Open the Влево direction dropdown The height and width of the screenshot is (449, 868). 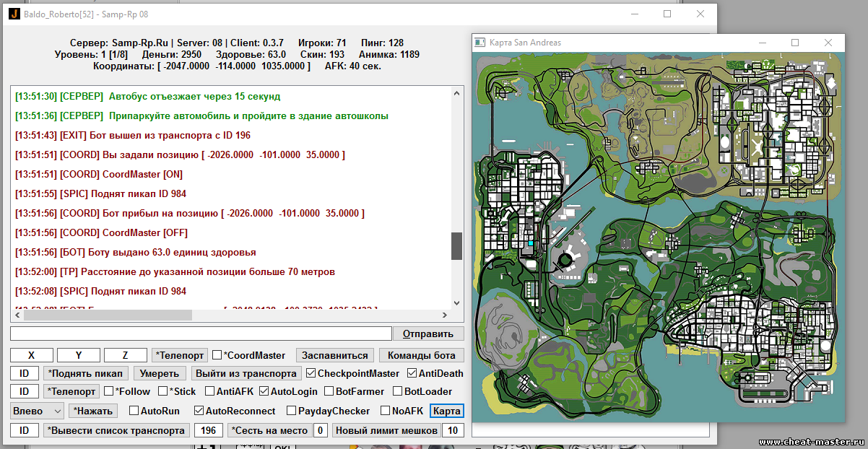[38, 411]
